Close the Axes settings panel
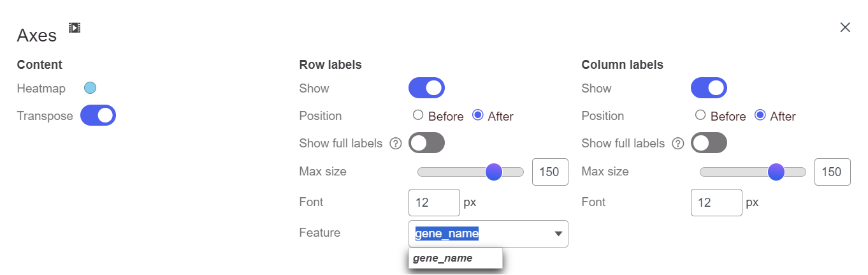The image size is (868, 275). tap(845, 27)
